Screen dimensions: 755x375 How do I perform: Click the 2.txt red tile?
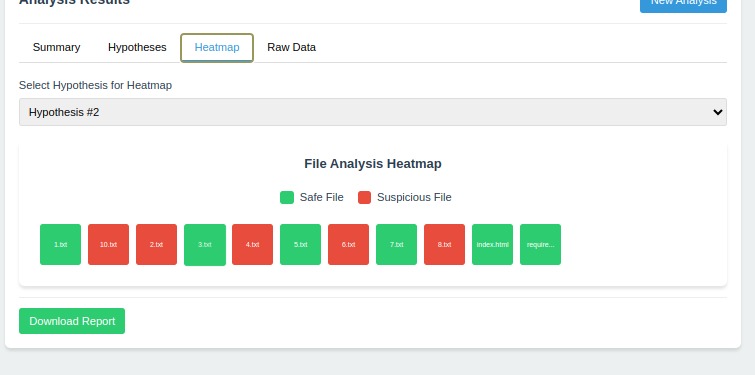[156, 245]
